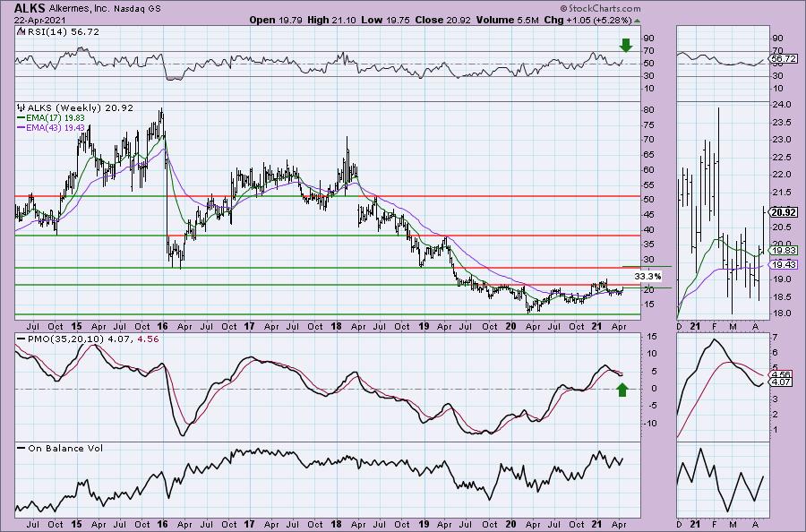Click the bold 20.92 price tag on zoom panel
The image size is (806, 532).
[785, 212]
